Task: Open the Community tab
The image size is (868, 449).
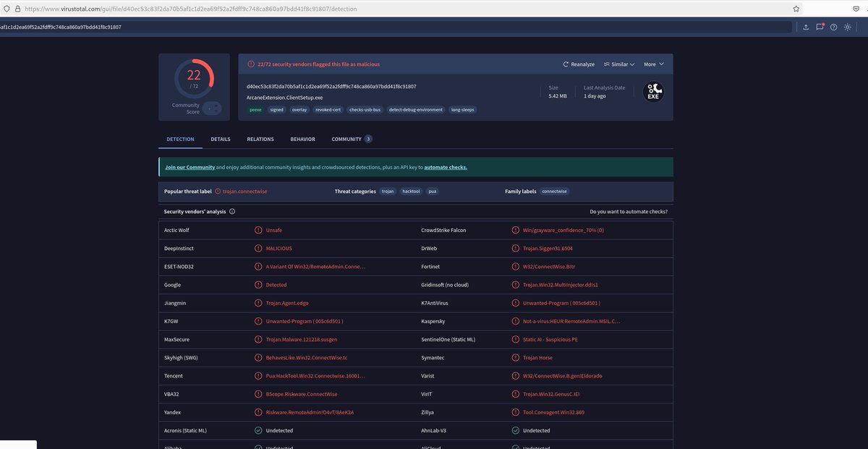Action: click(x=352, y=139)
